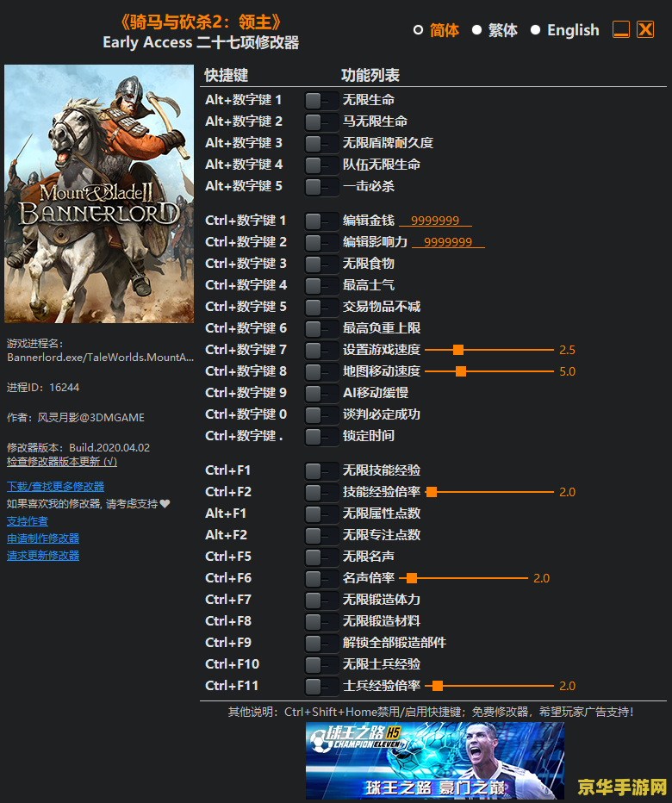Turn on 解锁全部锻造部件 switch
The height and width of the screenshot is (803, 672).
(x=321, y=642)
